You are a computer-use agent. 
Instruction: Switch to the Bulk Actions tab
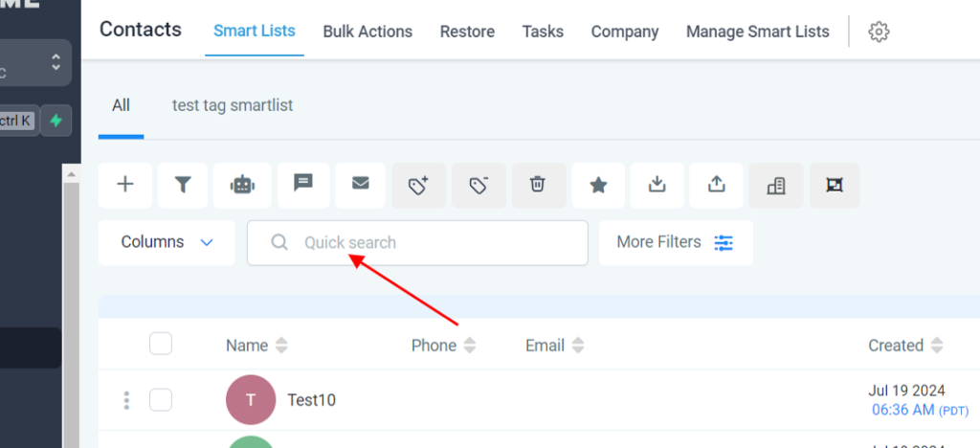(x=367, y=32)
